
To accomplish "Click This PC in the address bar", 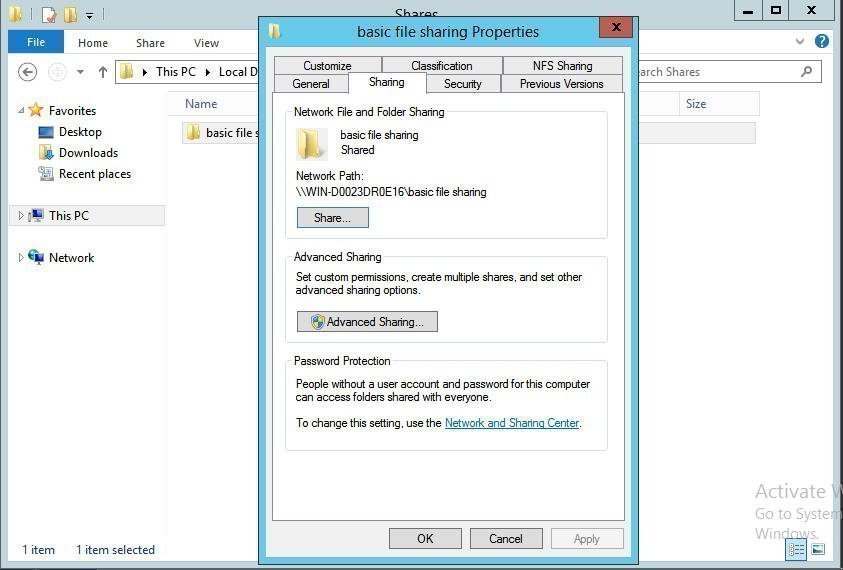I will point(176,72).
